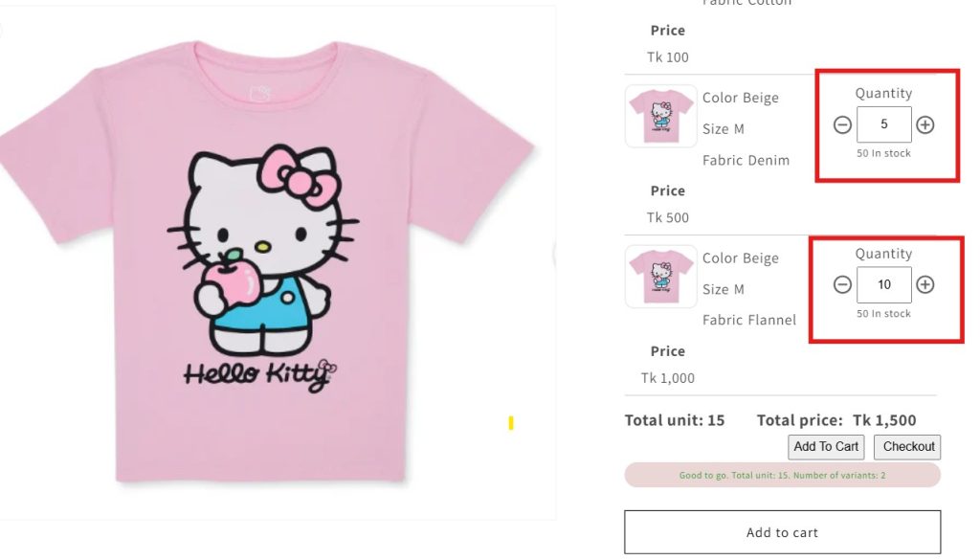Select the Tk 500 price text
This screenshot has width=980, height=560.
pos(668,217)
